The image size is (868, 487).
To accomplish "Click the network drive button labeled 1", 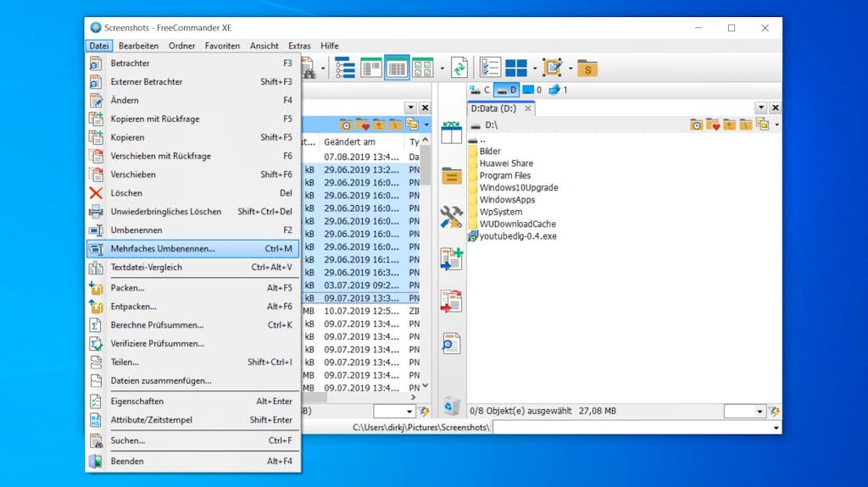I will (x=558, y=90).
